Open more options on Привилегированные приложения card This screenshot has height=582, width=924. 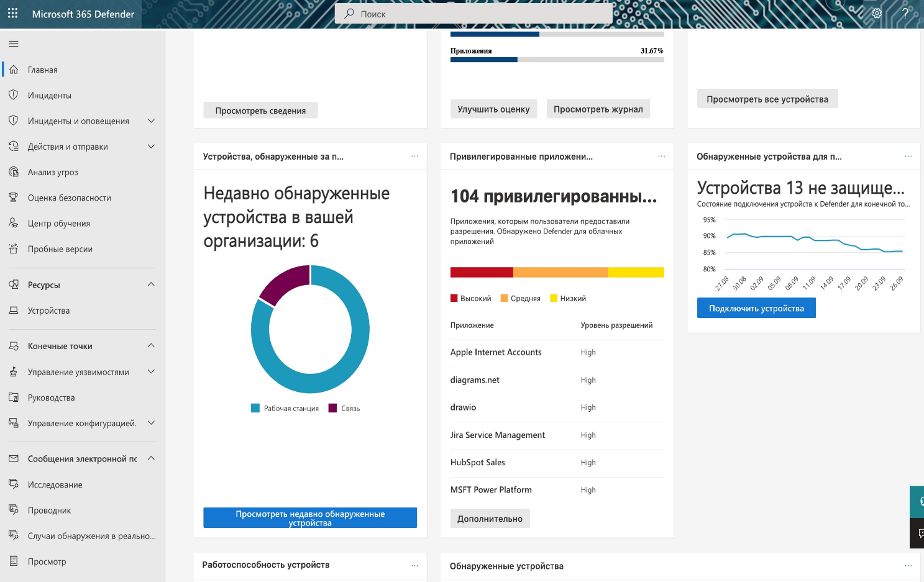point(662,156)
